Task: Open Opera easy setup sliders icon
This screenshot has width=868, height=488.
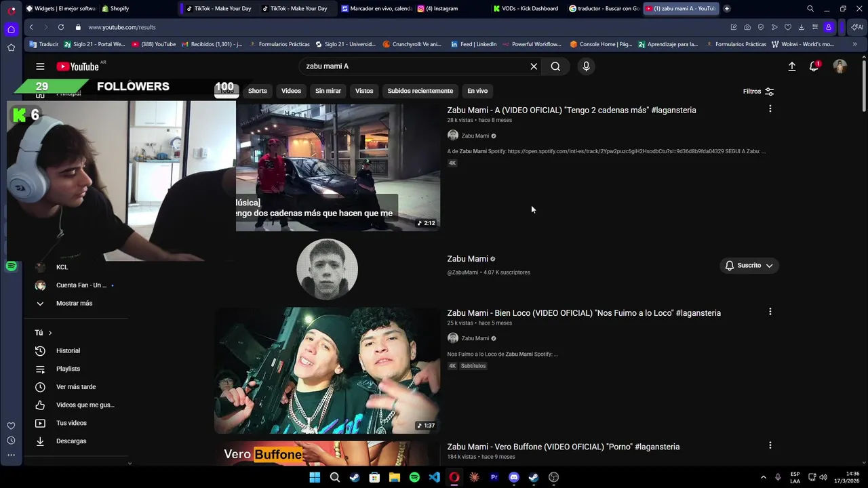Action: tap(815, 27)
